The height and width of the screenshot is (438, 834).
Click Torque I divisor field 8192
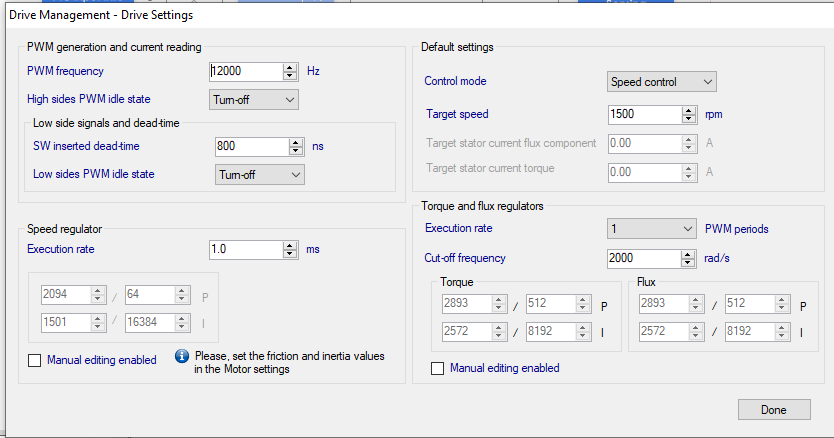[551, 332]
